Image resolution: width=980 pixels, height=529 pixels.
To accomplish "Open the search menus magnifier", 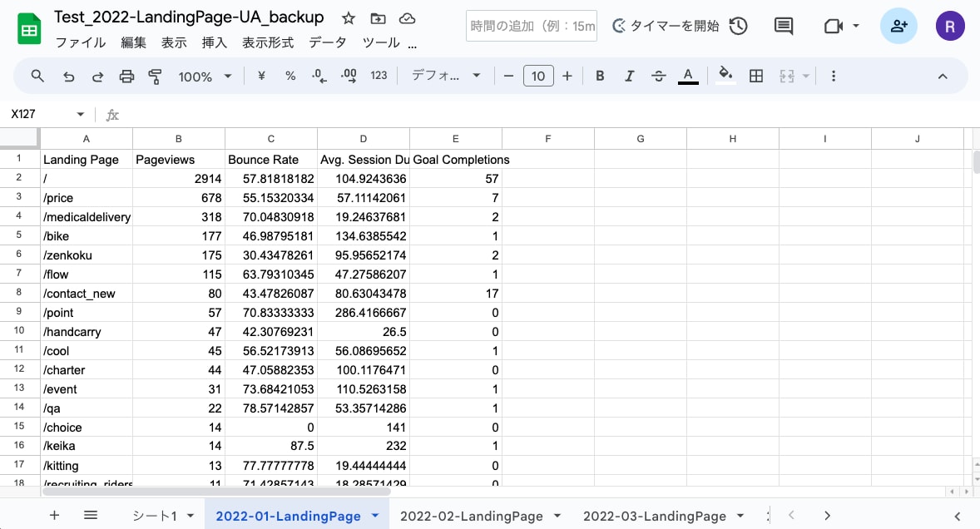I will 37,77.
